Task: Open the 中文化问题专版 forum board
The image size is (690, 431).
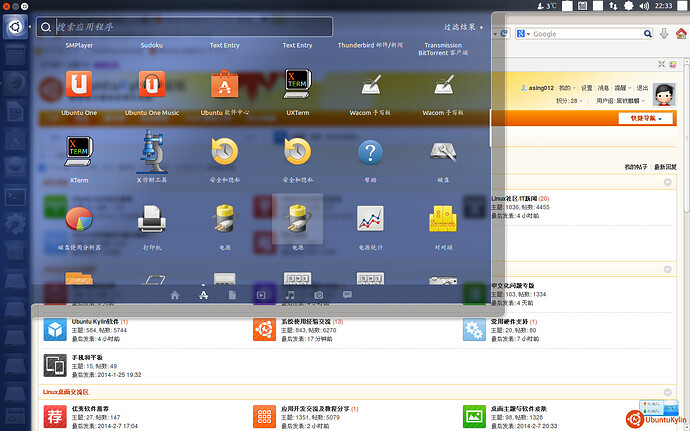Action: [x=513, y=286]
